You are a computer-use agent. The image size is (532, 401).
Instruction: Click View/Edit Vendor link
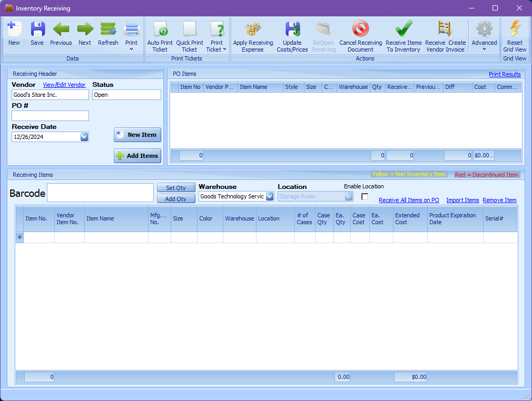click(x=64, y=84)
